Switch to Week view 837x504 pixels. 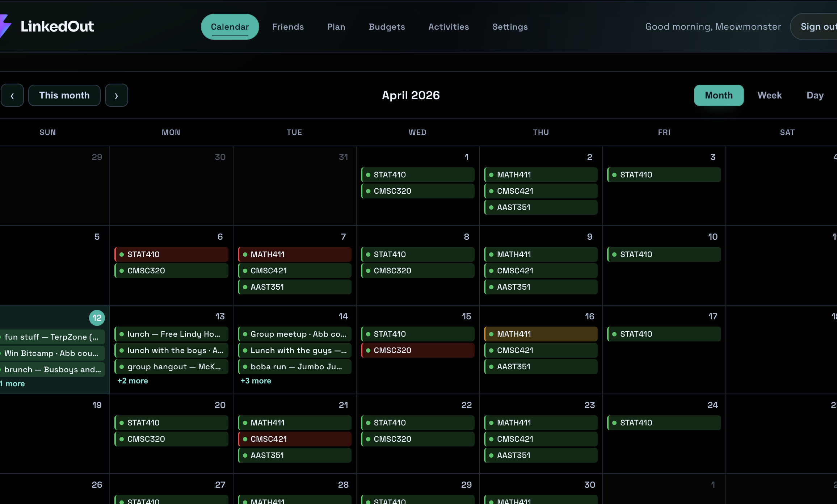[769, 96]
